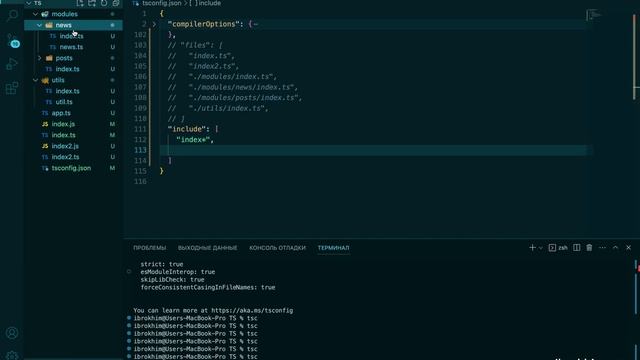
Task: Unfold compilerOptions block on line 2
Action: click(154, 24)
